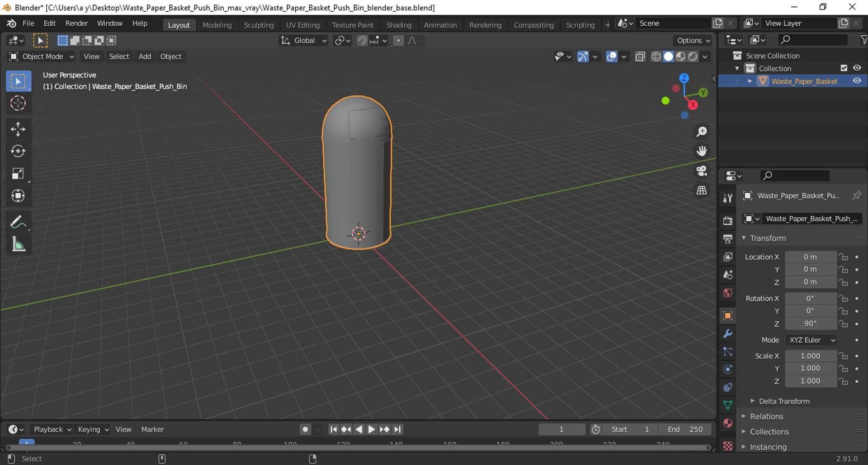Toggle proportional editing

pos(398,41)
